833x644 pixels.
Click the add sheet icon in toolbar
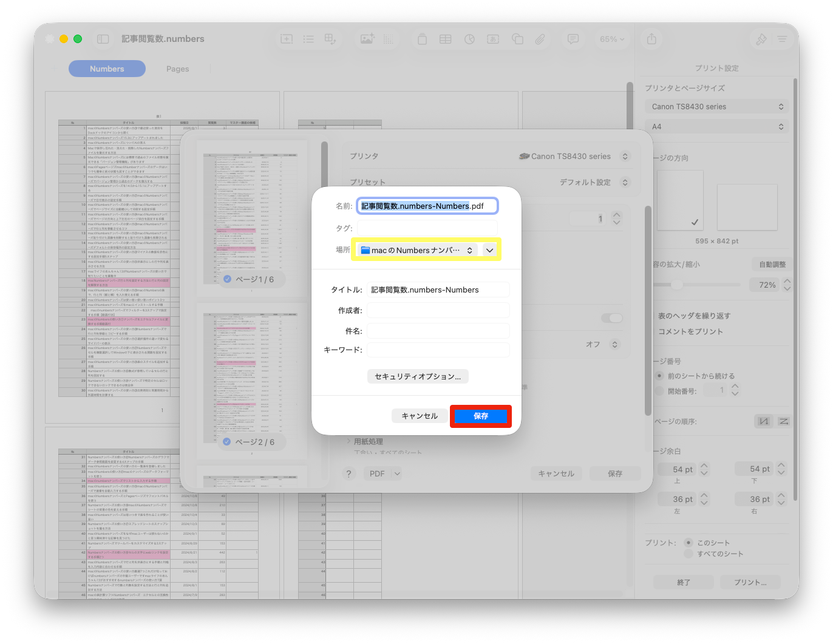(x=287, y=39)
